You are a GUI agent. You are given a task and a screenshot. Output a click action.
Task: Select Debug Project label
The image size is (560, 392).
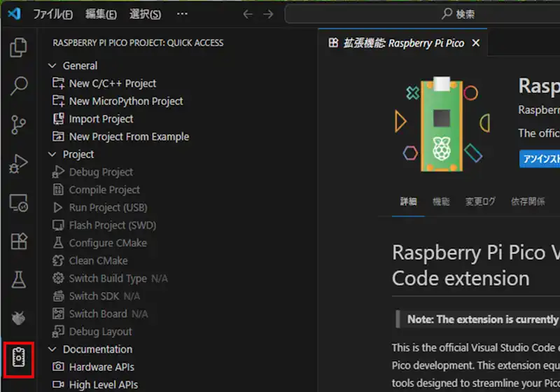(101, 172)
